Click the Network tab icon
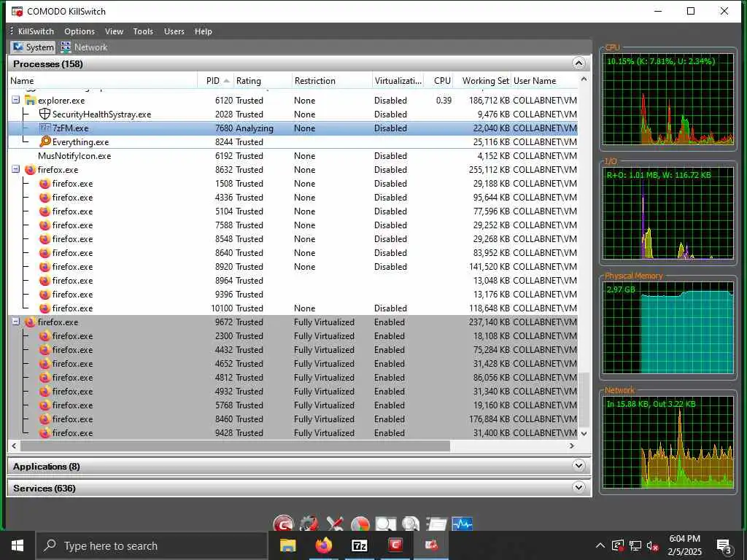747x560 pixels. coord(66,47)
